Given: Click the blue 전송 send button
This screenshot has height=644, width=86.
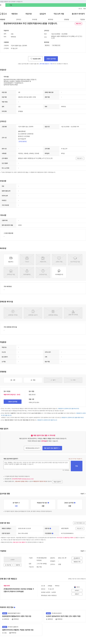Looking at the screenshot, I should pos(77,466).
